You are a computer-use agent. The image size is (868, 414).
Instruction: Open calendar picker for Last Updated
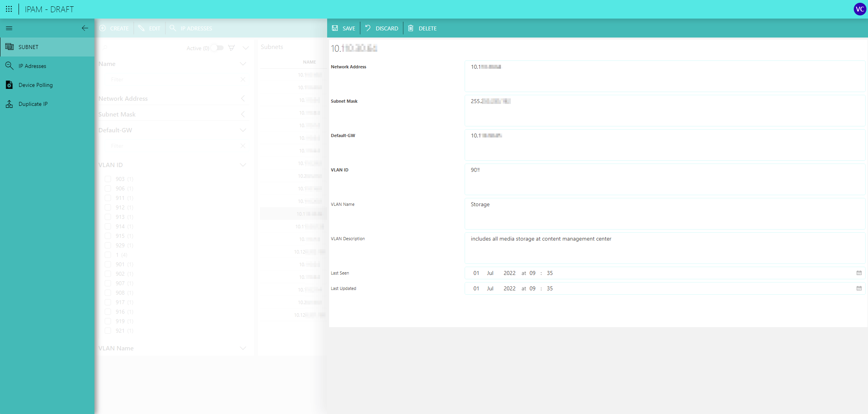pyautogui.click(x=859, y=288)
